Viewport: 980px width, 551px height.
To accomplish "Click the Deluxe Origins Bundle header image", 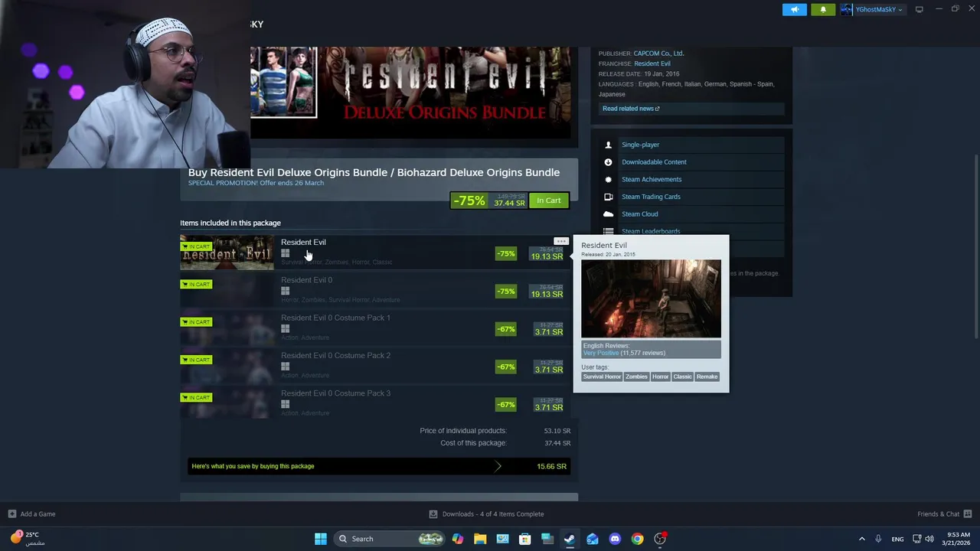I will 410,93.
